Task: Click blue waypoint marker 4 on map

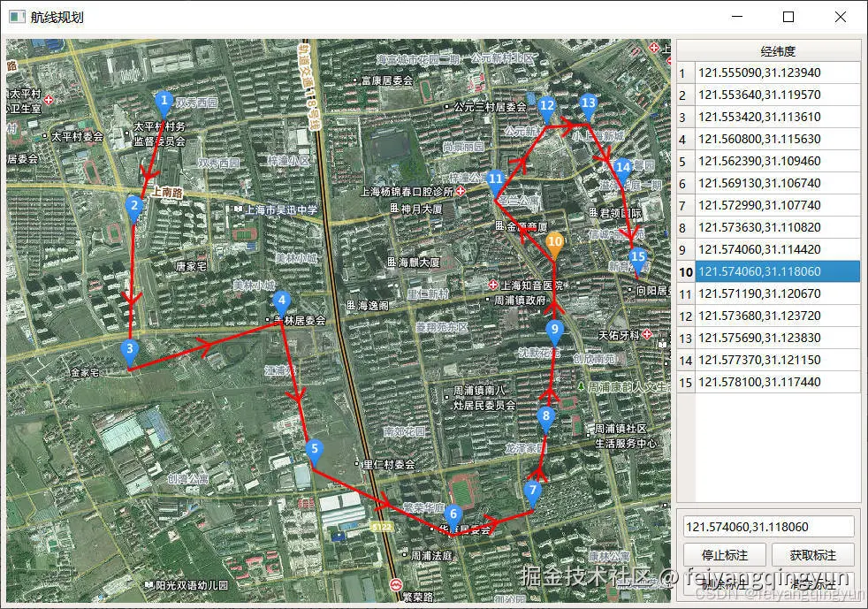Action: pos(282,303)
